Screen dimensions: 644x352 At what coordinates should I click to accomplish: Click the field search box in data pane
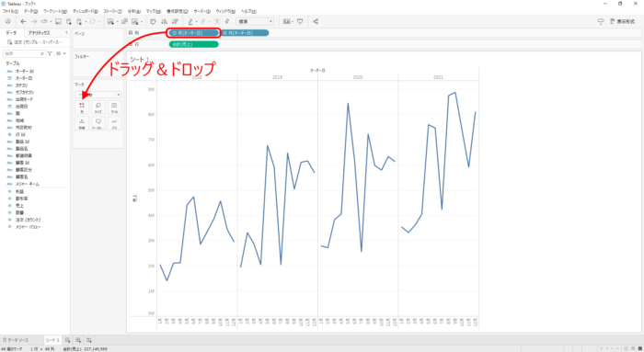24,53
